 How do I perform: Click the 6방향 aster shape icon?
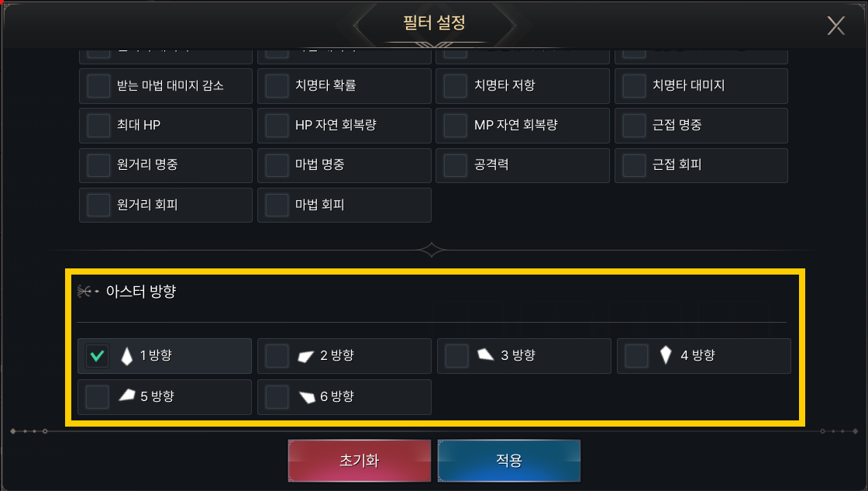(x=307, y=396)
